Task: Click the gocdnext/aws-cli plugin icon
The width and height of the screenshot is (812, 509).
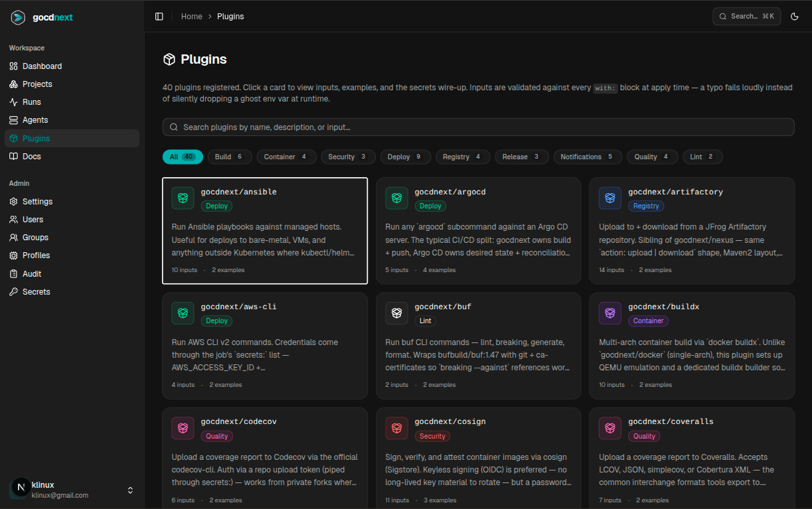Action: click(x=183, y=313)
